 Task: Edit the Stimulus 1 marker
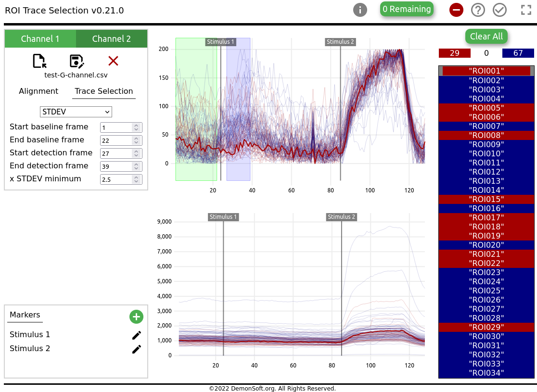tap(136, 335)
